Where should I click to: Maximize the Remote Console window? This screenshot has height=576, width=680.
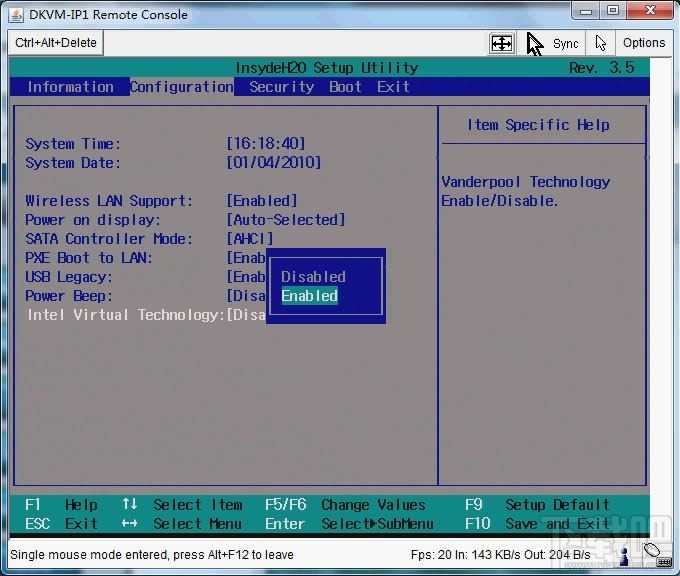(612, 11)
